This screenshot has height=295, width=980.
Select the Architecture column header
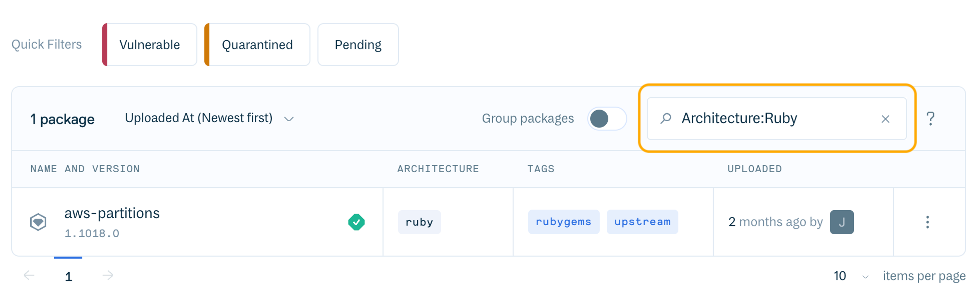point(438,169)
